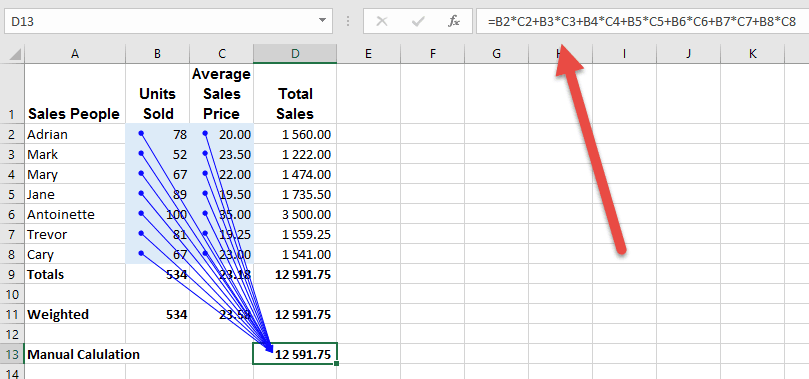This screenshot has height=379, width=809.
Task: Select total sales value 1 222.00
Action: pyautogui.click(x=295, y=154)
